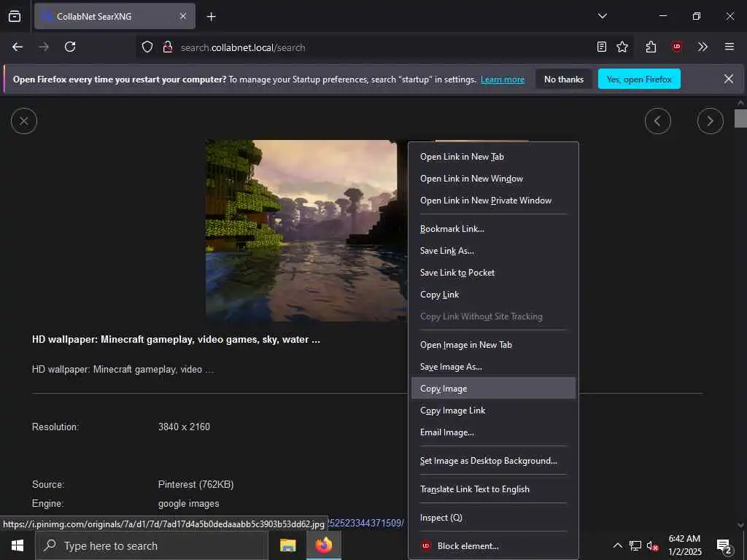The image size is (747, 560).
Task: Open the network status tray icon
Action: [635, 545]
